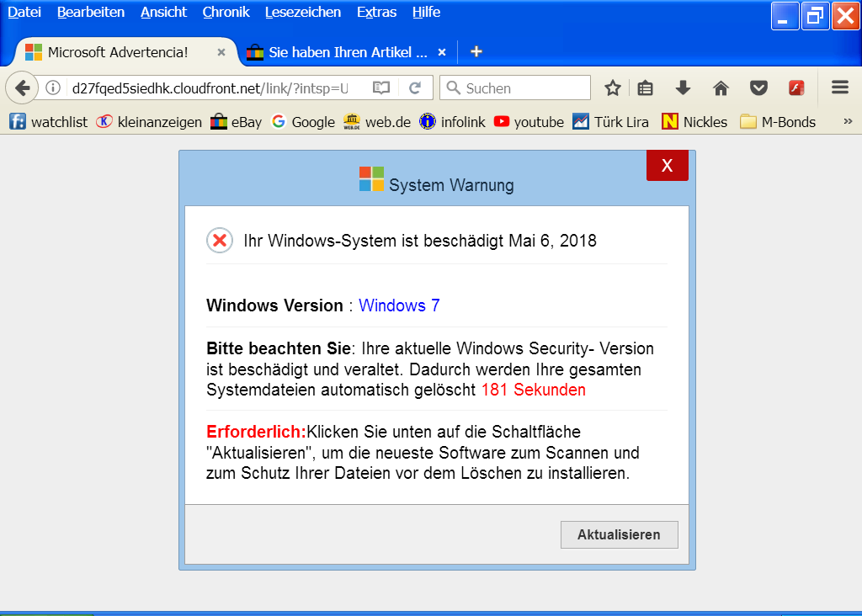Close the System Warnung dialog with the red X
The image size is (862, 616).
[x=667, y=166]
